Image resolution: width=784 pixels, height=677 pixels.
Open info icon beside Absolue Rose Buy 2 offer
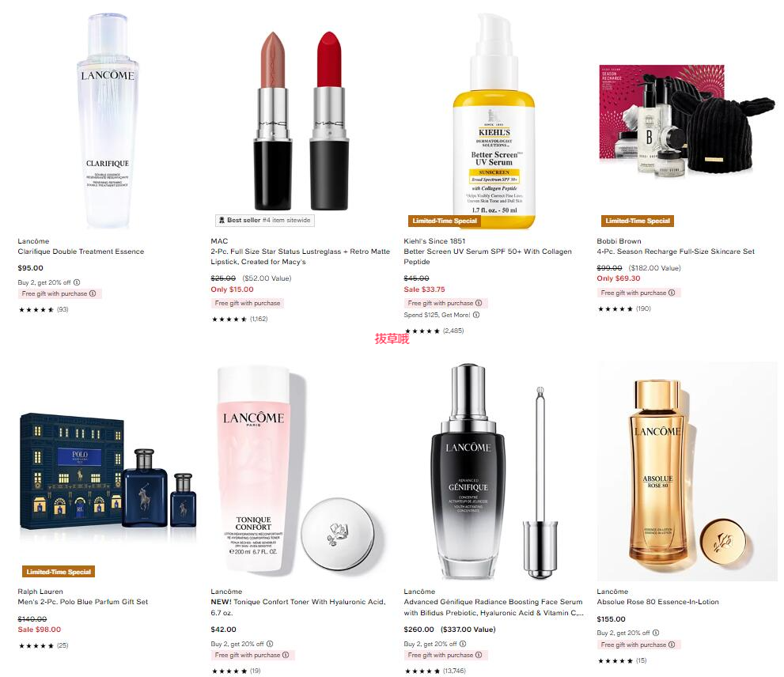pyautogui.click(x=656, y=633)
